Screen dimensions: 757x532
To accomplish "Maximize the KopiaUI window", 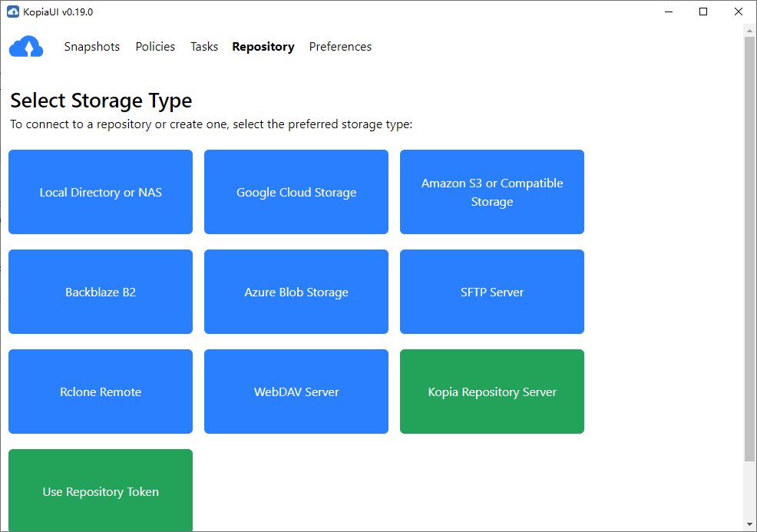I will click(x=702, y=12).
